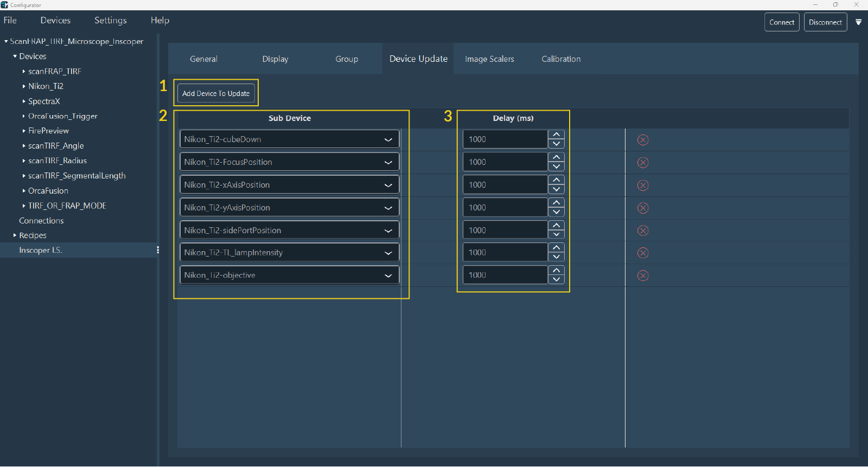The width and height of the screenshot is (868, 467).
Task: Delete the Nikon_Ti2-FocusPosition update row
Action: [643, 163]
